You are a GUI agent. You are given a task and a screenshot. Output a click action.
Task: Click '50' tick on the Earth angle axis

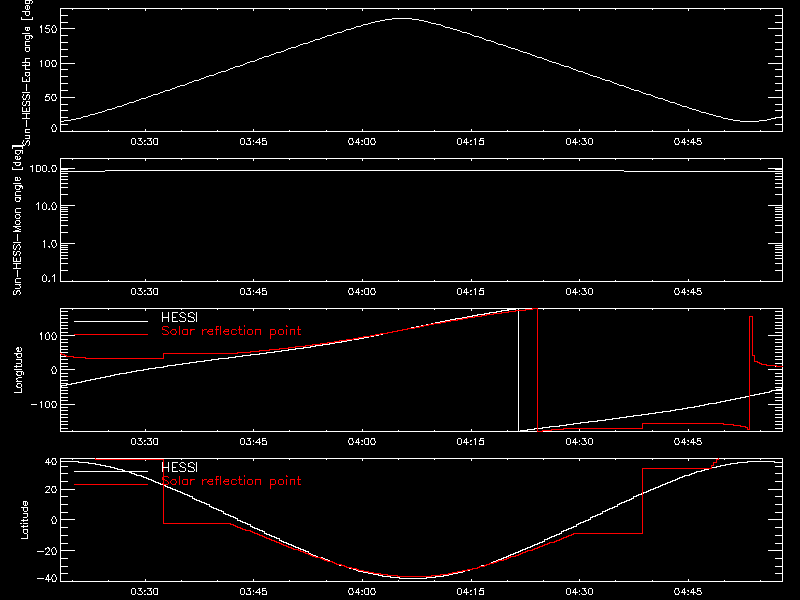(51, 97)
